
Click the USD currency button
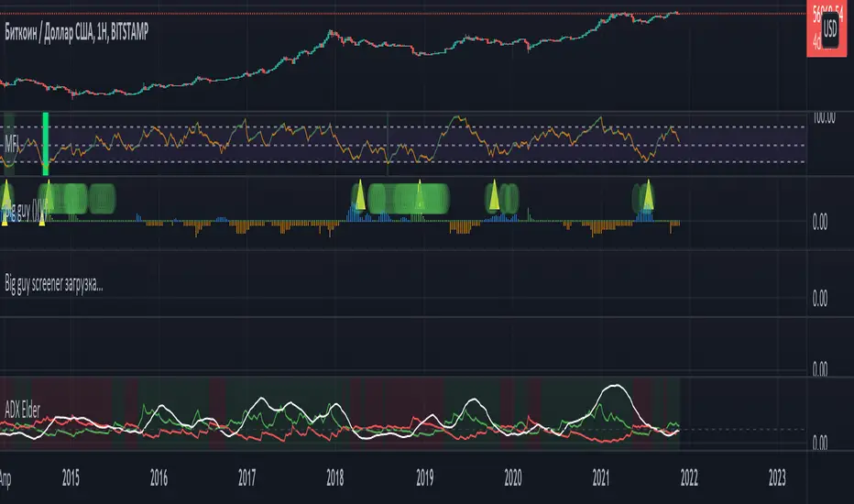(832, 28)
